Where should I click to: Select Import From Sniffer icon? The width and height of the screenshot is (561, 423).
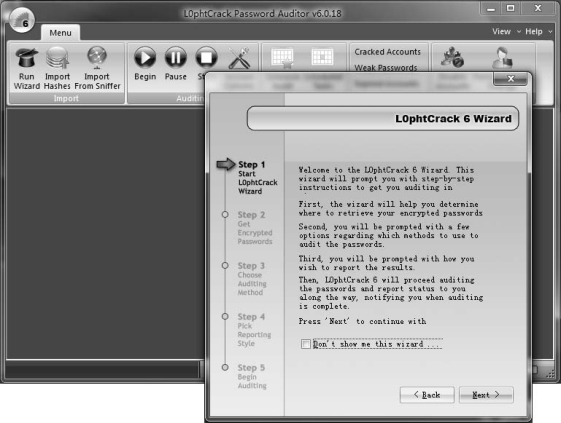pos(97,58)
